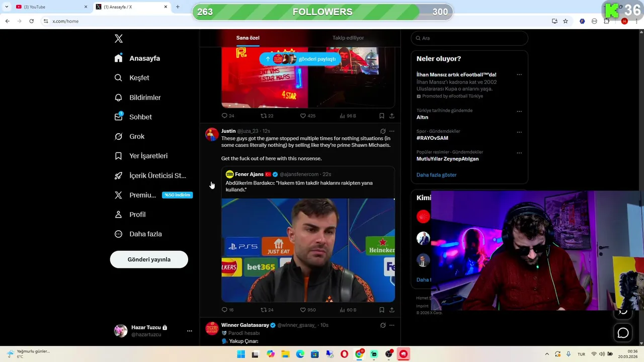Image resolution: width=644 pixels, height=362 pixels.
Task: Click Daha fazla göster link
Action: [x=436, y=175]
